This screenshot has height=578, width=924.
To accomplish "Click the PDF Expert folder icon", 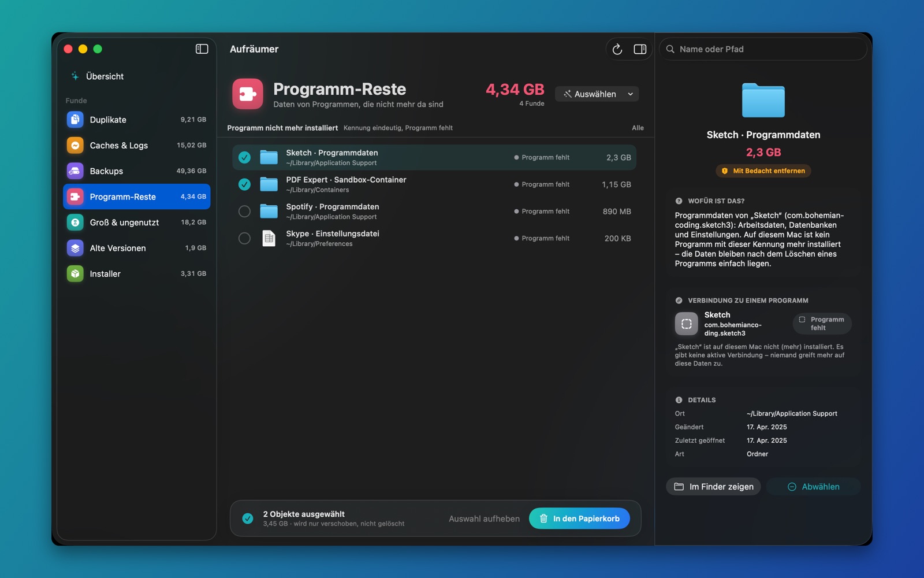I will [269, 184].
